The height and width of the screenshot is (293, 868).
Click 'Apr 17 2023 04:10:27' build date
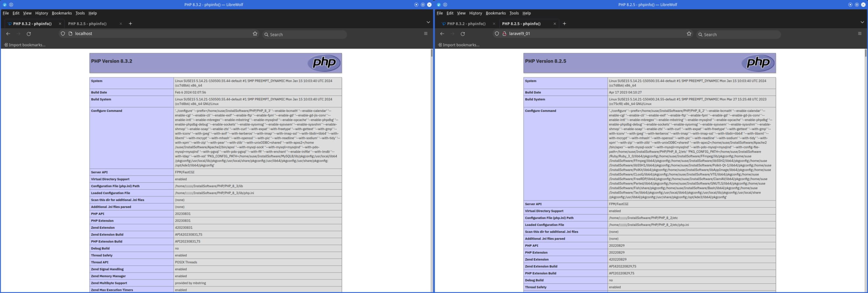point(625,93)
